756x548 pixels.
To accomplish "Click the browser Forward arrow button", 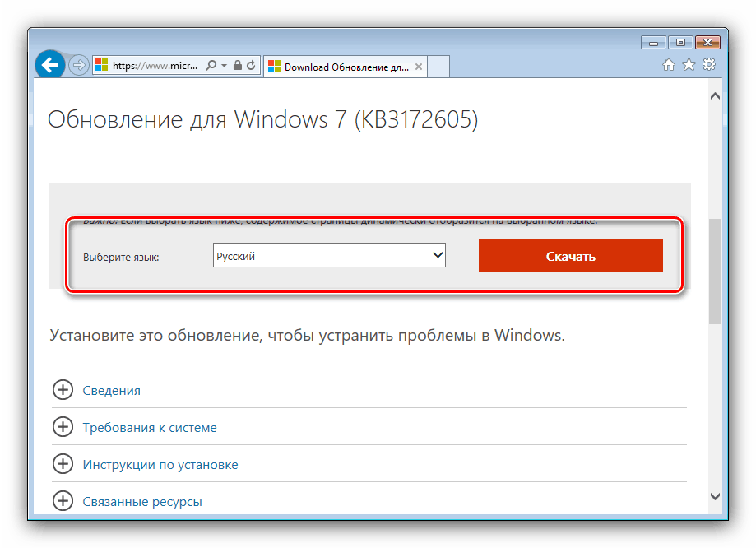I will tap(79, 65).
